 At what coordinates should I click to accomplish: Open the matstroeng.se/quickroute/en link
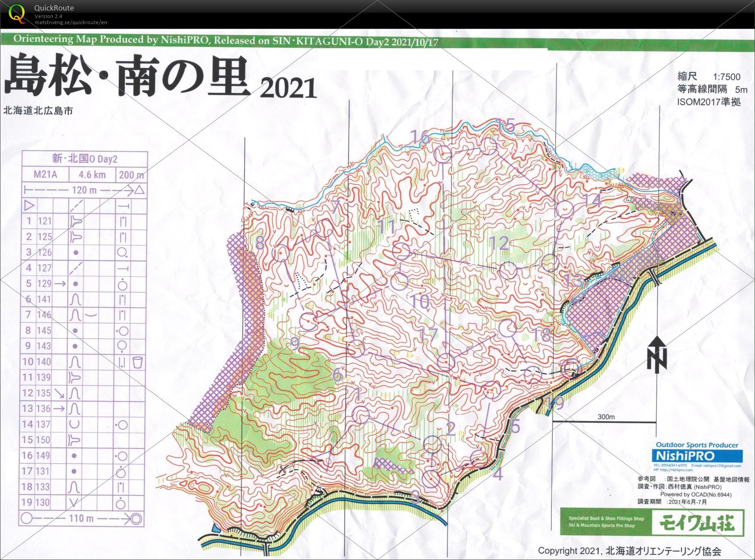pyautogui.click(x=71, y=22)
